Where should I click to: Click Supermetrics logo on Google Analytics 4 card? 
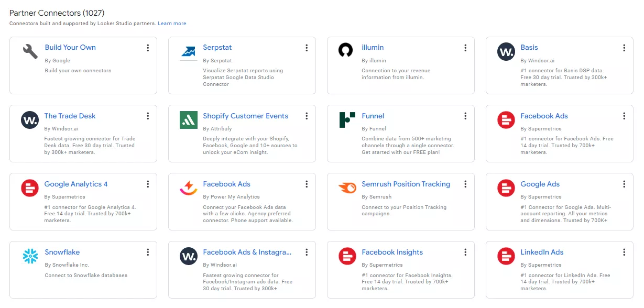click(x=30, y=188)
